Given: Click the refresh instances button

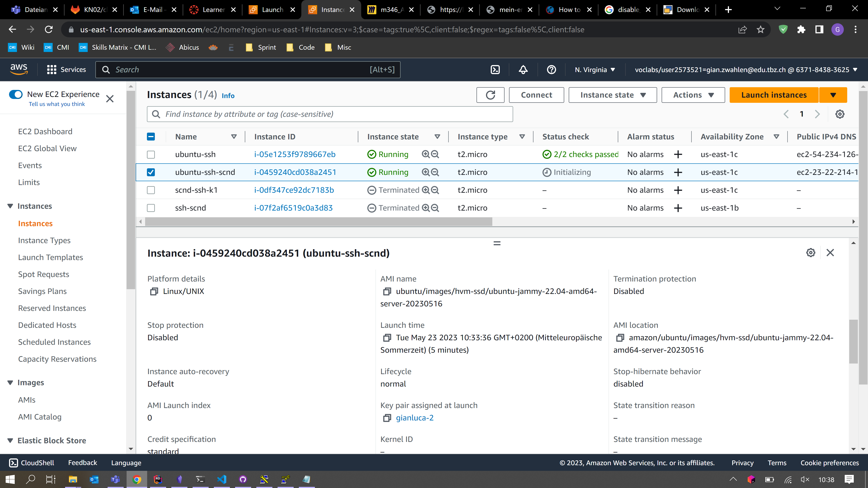Looking at the screenshot, I should [x=490, y=95].
